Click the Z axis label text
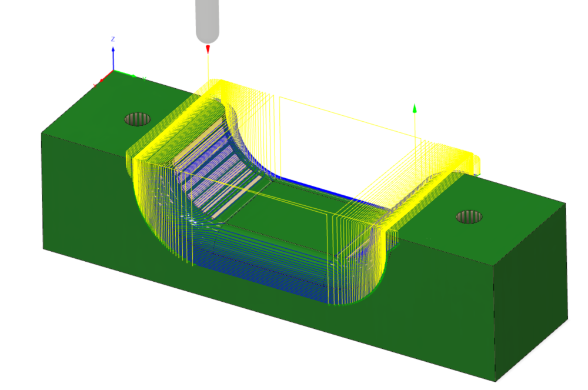 [x=113, y=39]
